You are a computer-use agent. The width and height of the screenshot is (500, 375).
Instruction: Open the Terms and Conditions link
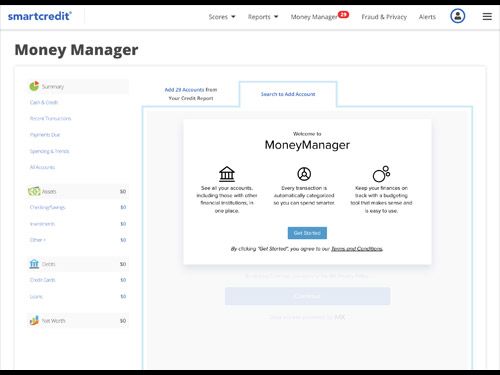click(357, 249)
